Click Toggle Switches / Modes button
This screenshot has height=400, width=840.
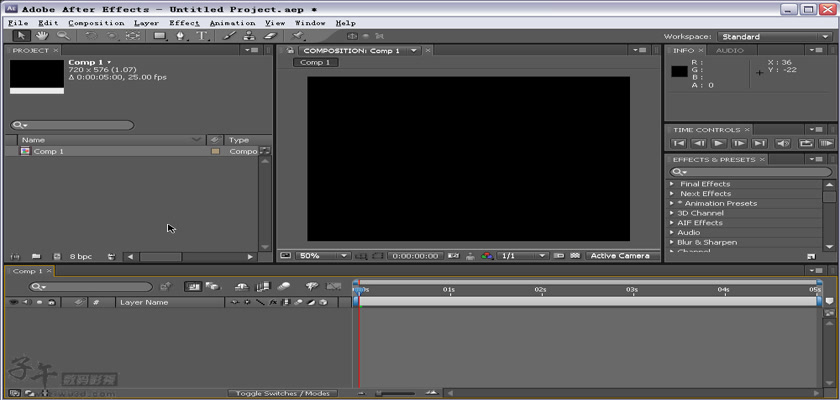tap(283, 394)
